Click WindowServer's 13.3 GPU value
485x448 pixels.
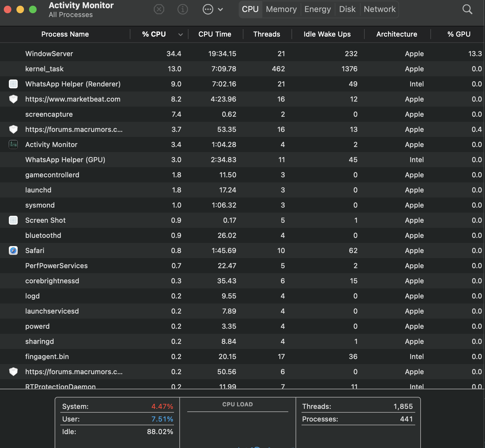pyautogui.click(x=475, y=54)
